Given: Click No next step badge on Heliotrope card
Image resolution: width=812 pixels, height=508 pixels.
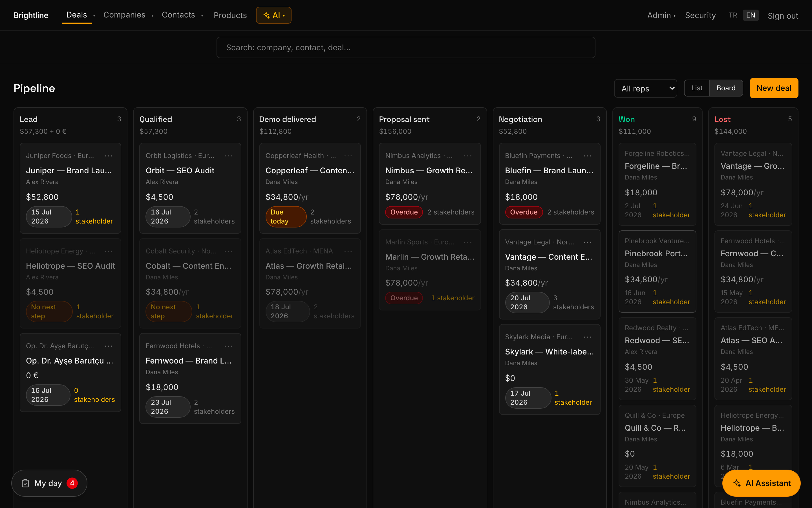Looking at the screenshot, I should [x=49, y=312].
